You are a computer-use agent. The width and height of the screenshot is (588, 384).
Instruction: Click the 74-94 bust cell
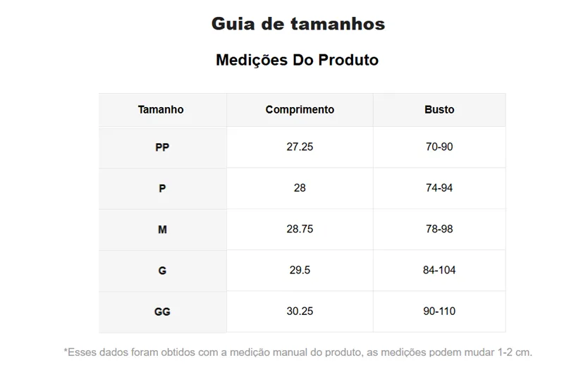point(439,188)
